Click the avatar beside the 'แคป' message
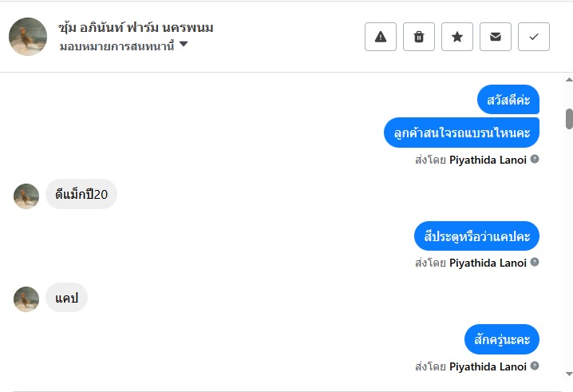This screenshot has width=573, height=392. pyautogui.click(x=26, y=299)
